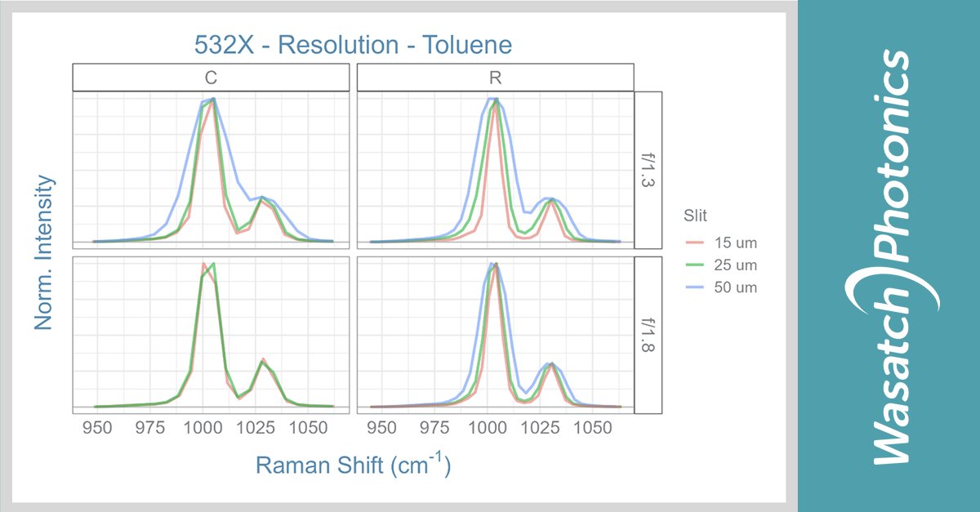980x512 pixels.
Task: Select the 'R' facet column header
Action: [x=496, y=78]
